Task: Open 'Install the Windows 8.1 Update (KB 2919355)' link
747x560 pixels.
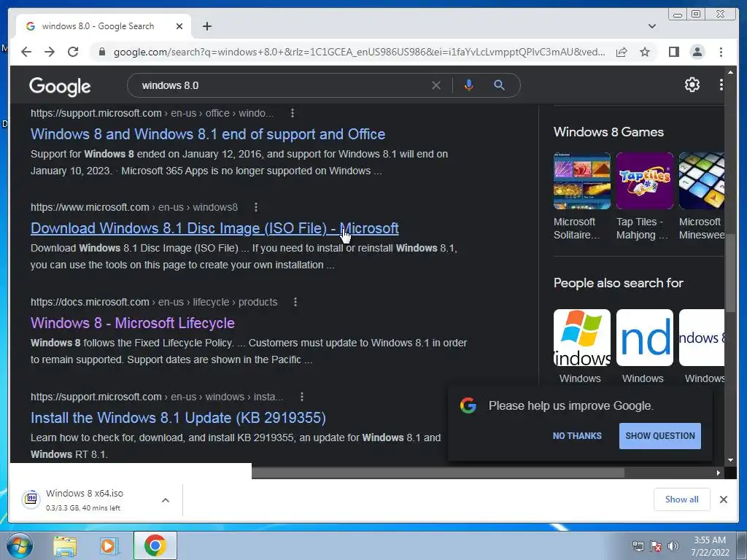Action: click(x=178, y=418)
